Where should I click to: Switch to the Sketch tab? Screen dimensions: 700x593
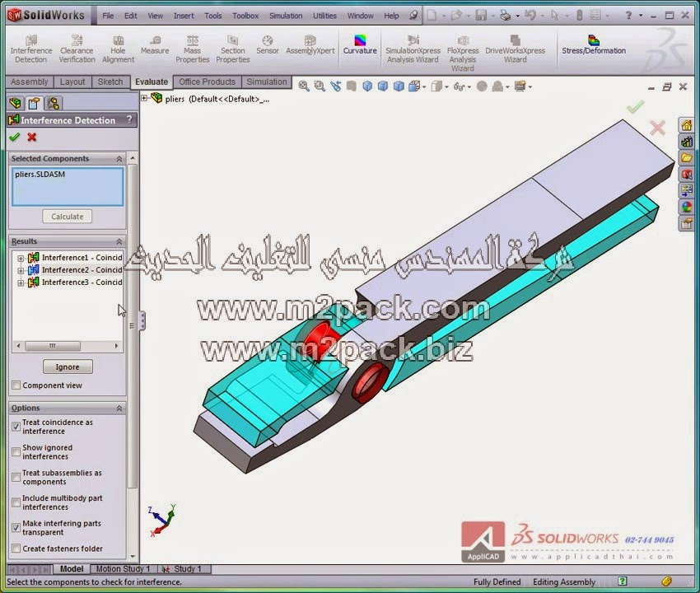[x=110, y=82]
